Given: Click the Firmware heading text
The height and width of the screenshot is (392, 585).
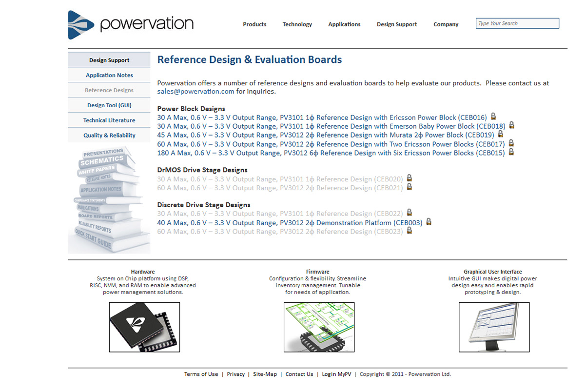Looking at the screenshot, I should click(318, 272).
